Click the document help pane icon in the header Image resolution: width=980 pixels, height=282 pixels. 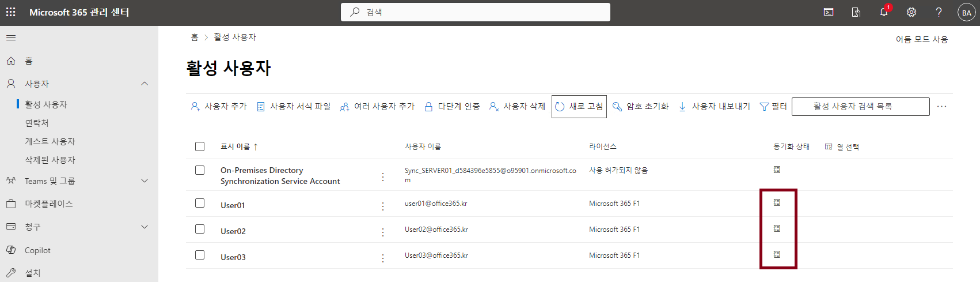click(x=856, y=12)
